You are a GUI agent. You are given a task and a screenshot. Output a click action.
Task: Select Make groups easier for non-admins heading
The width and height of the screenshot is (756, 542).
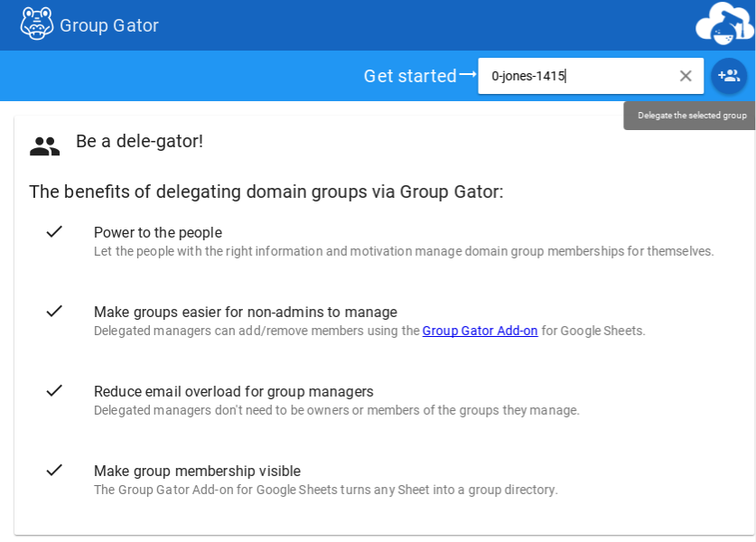pos(246,312)
